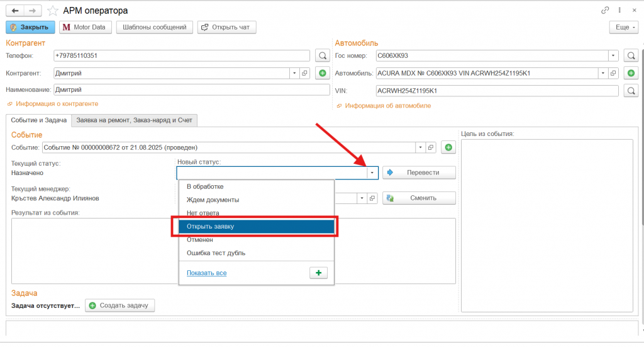Switch to 'Заявка на ремонт, Заказ-наряд и Счет' tab
Screen dimensions: 644x347
click(135, 120)
